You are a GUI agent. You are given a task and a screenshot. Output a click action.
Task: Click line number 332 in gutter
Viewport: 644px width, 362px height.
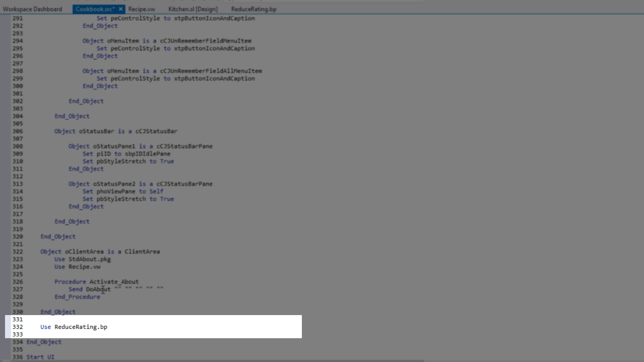coord(17,327)
